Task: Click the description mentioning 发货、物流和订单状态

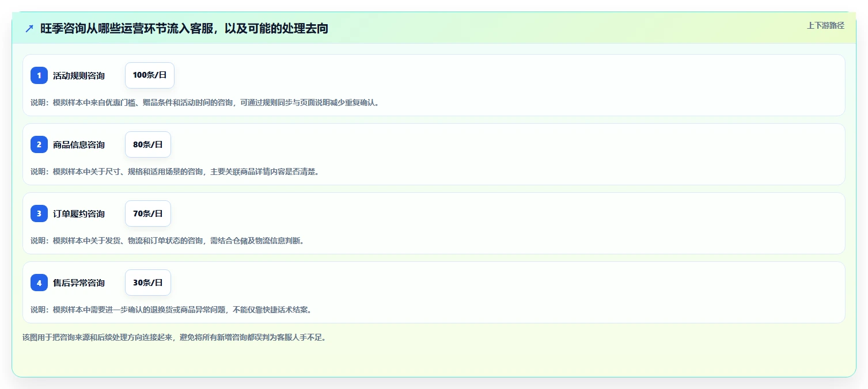Action: (167, 241)
